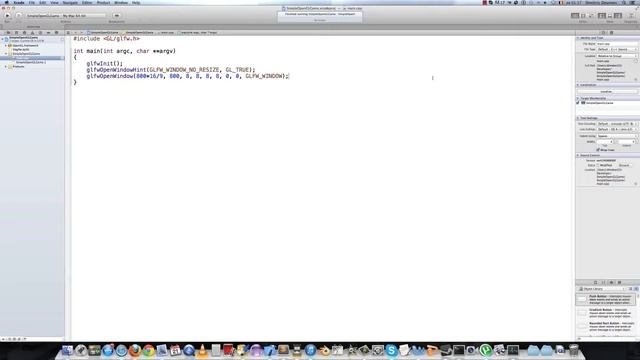
Task: Switch to the Assistant editor mode
Action: 583,16
